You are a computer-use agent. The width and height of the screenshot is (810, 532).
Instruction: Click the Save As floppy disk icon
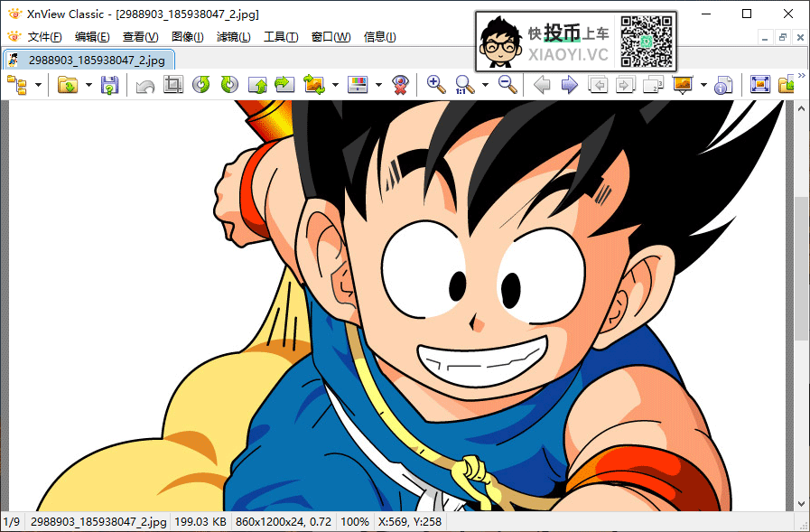[109, 85]
